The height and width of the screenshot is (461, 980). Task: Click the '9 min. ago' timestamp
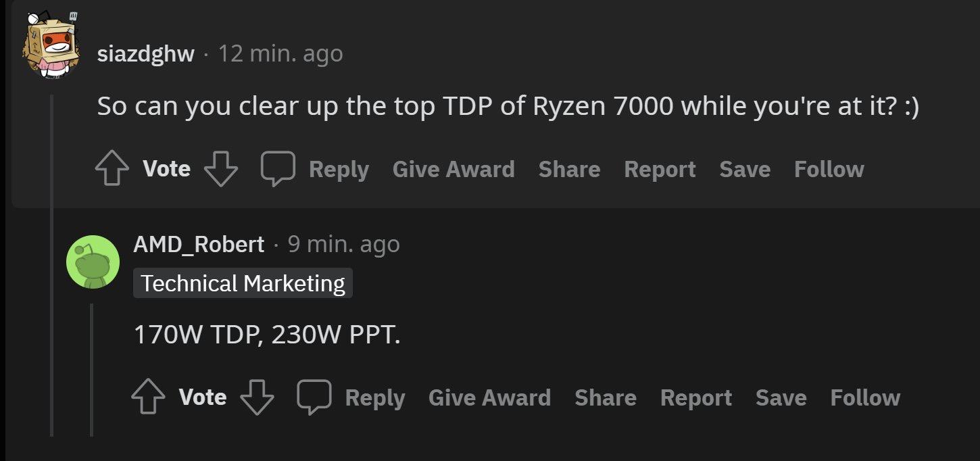(343, 244)
